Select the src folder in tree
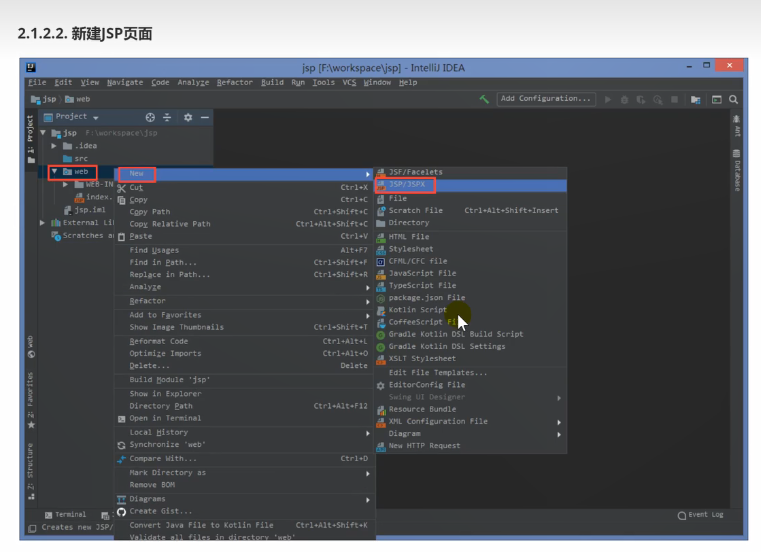Screen dimensions: 761x552 (75, 158)
